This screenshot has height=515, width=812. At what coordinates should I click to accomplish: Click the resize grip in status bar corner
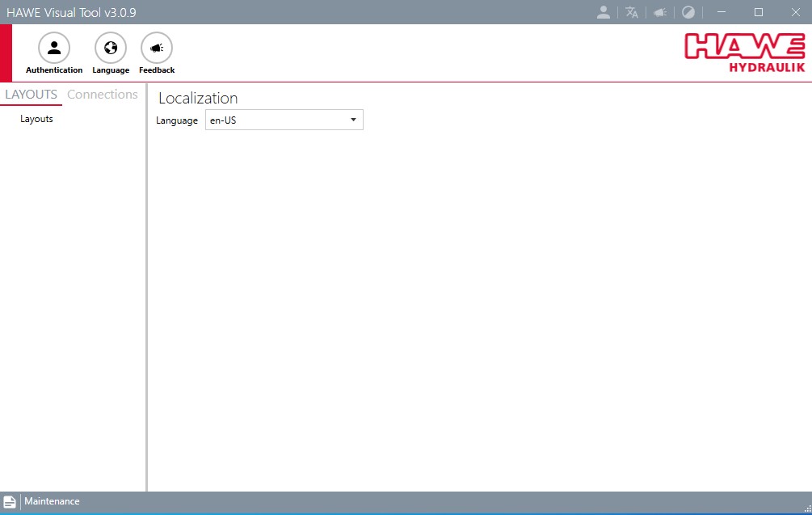coord(807,509)
